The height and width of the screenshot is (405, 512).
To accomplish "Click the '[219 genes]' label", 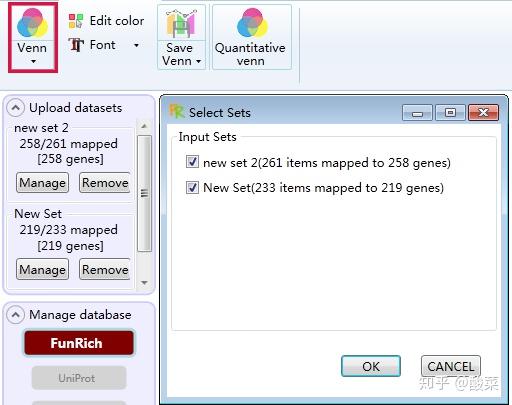I will tap(70, 246).
